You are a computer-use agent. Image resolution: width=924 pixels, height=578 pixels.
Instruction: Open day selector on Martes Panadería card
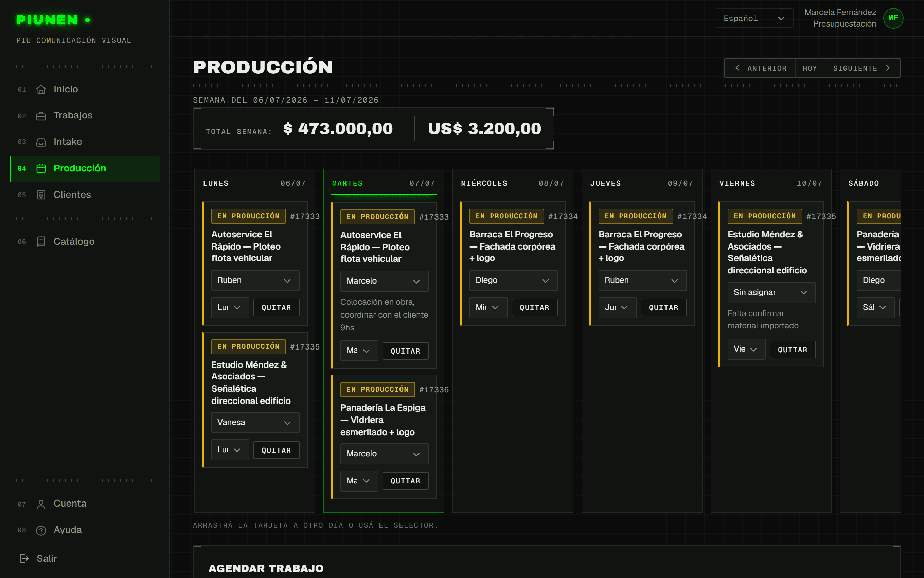[x=359, y=481]
